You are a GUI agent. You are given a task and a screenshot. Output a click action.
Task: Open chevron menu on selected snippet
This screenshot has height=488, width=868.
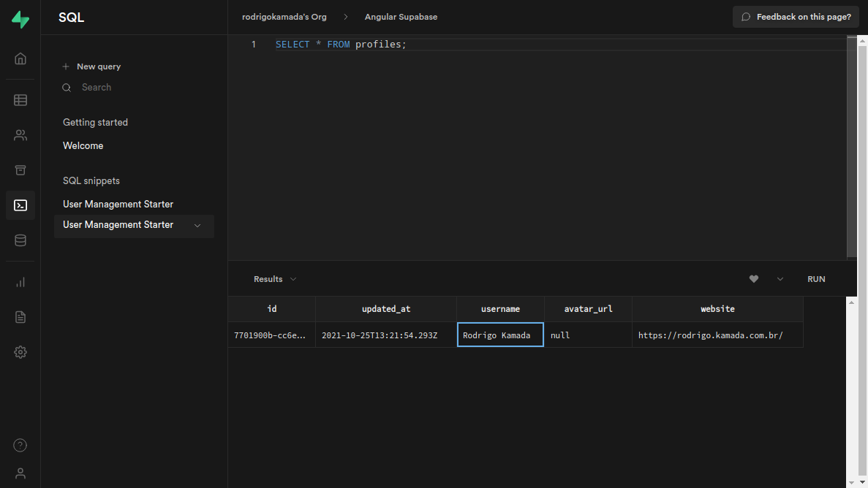(197, 225)
